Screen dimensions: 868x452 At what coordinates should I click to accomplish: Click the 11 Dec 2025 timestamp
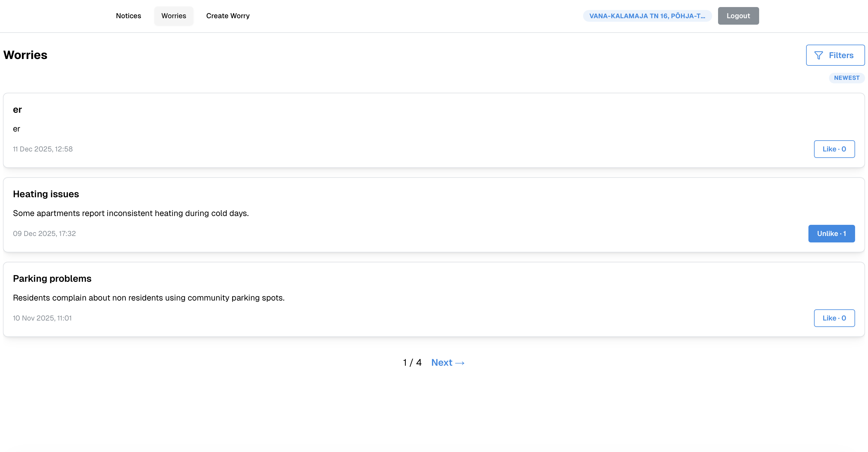coord(43,149)
